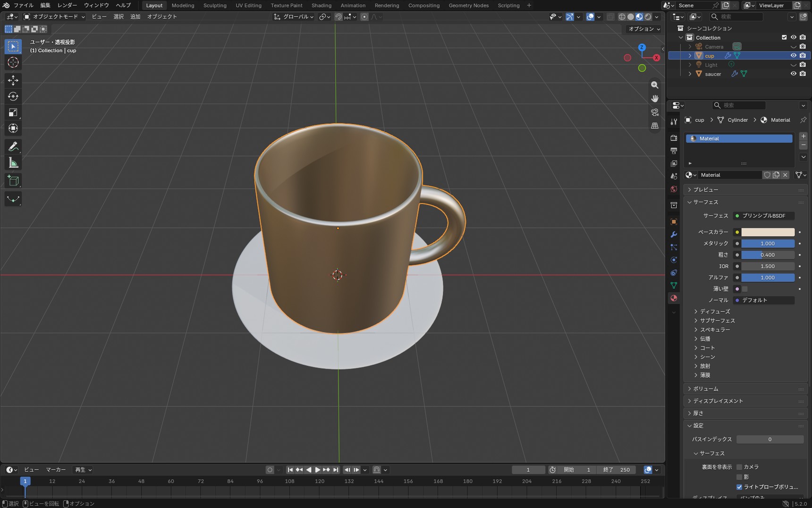
Task: Expand the saucer item in outliner
Action: (690, 74)
